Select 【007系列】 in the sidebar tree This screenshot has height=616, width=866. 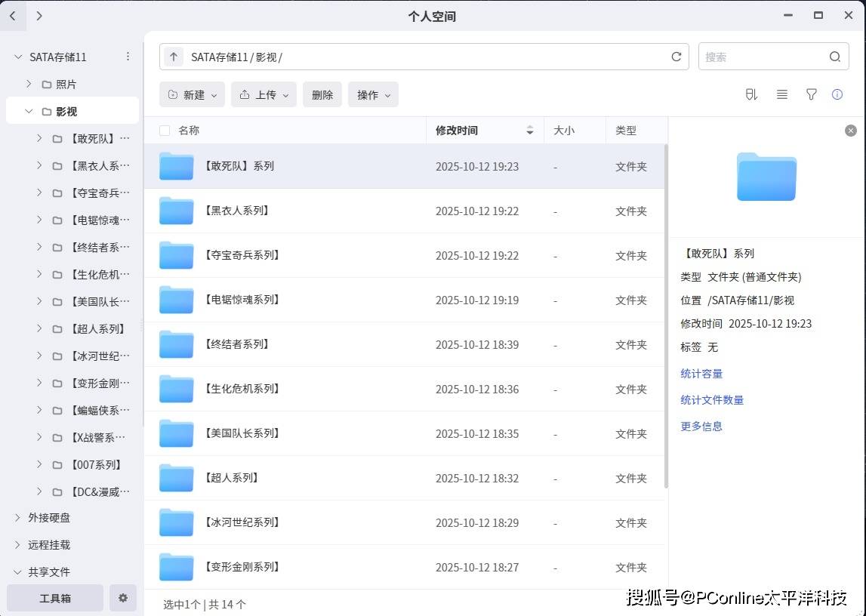click(x=96, y=465)
